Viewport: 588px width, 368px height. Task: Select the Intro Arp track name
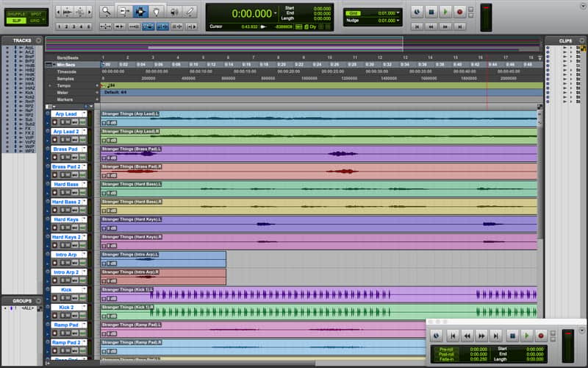[66, 255]
